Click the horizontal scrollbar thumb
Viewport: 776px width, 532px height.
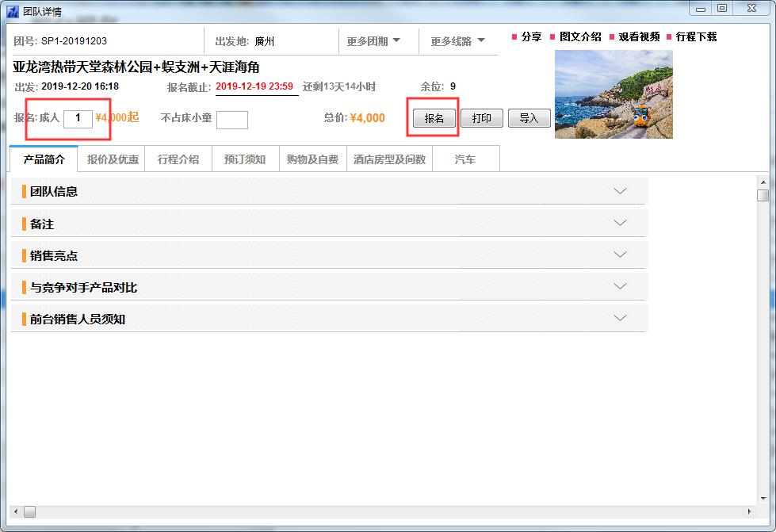point(29,511)
